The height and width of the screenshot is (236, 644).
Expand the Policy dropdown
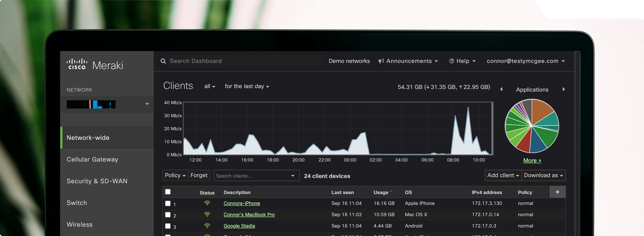pos(175,175)
